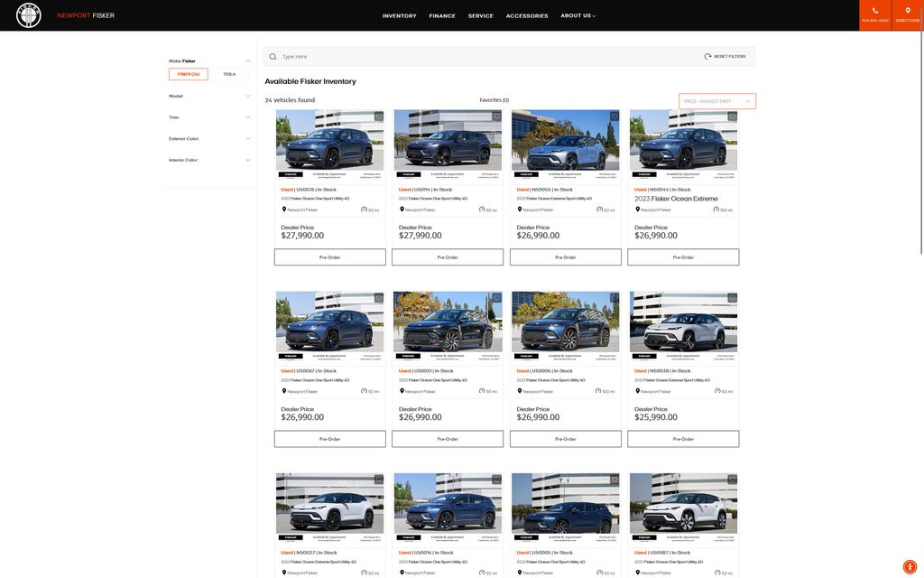The height and width of the screenshot is (578, 924).
Task: Favorite the US0114 vehicle with heart icon
Action: pos(497,117)
